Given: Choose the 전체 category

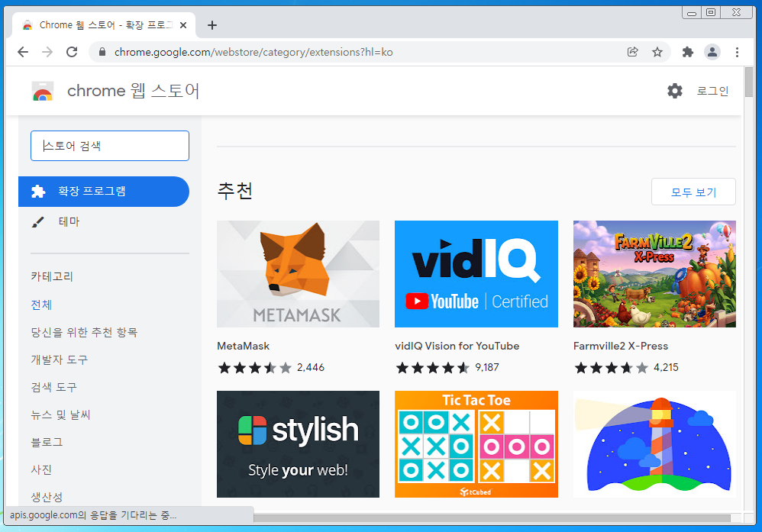Looking at the screenshot, I should click(x=41, y=305).
